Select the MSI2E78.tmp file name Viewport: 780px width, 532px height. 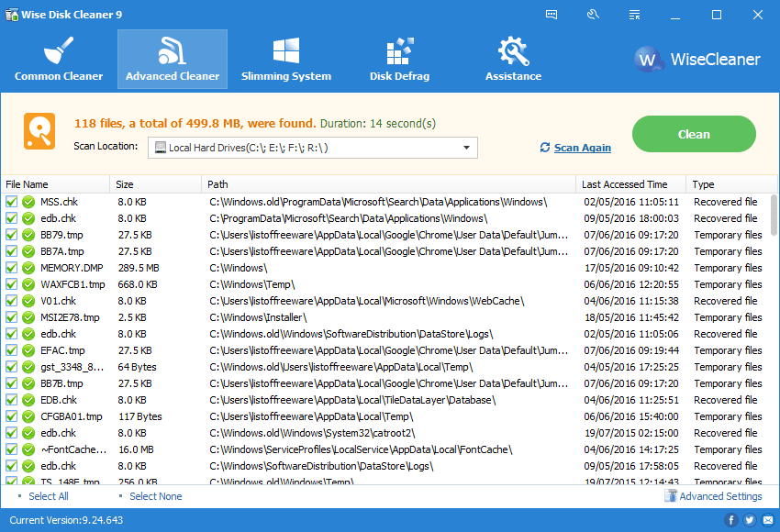70,317
